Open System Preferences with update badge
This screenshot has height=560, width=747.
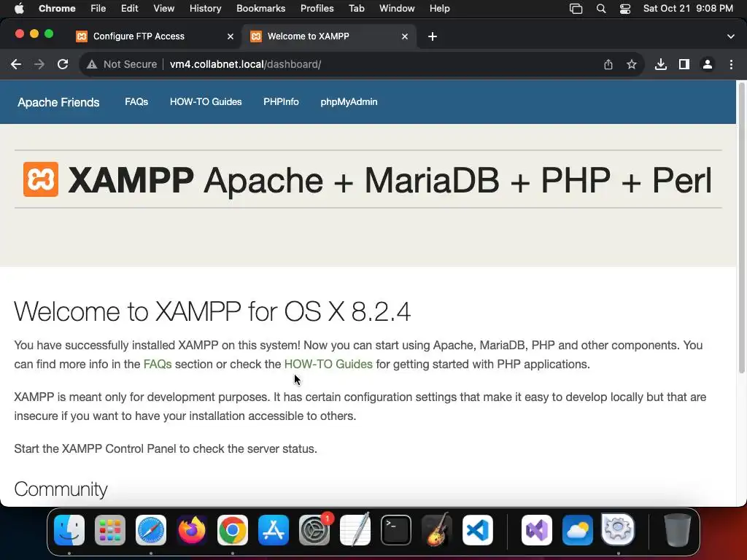[314, 530]
